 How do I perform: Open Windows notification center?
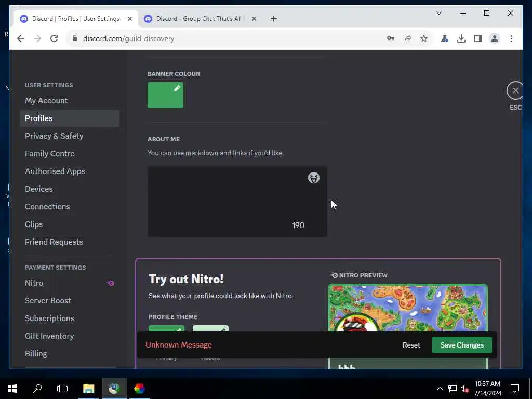(x=515, y=389)
